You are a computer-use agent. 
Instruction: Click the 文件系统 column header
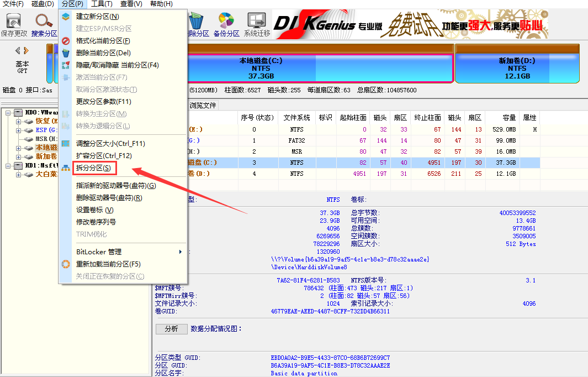coord(296,118)
